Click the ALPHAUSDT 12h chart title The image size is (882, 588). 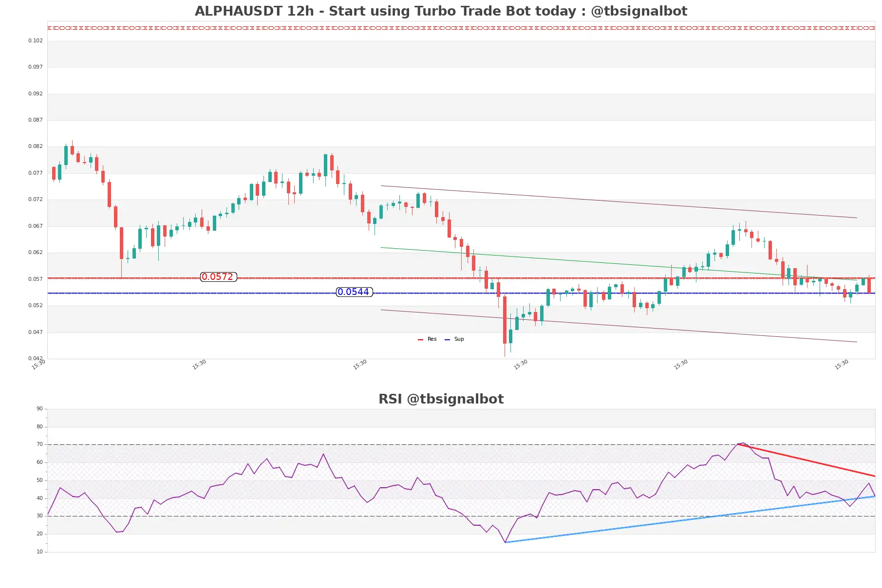pos(441,11)
